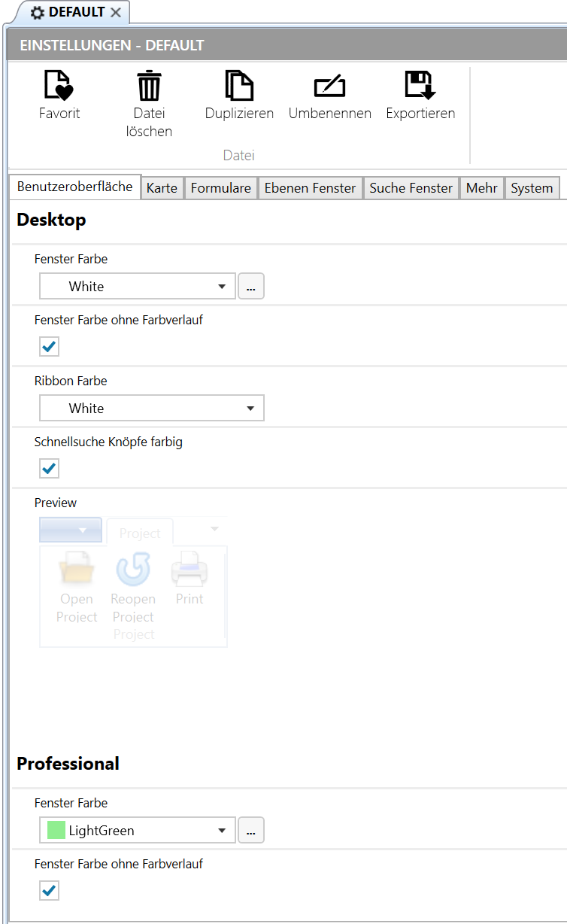The width and height of the screenshot is (567, 924).
Task: Toggle Professional Fenster Farbe ohne Farbverlauf checkbox
Action: (50, 891)
